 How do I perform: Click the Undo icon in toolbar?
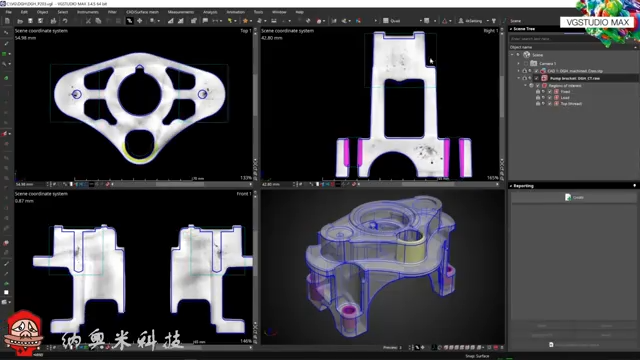(x=65, y=21)
